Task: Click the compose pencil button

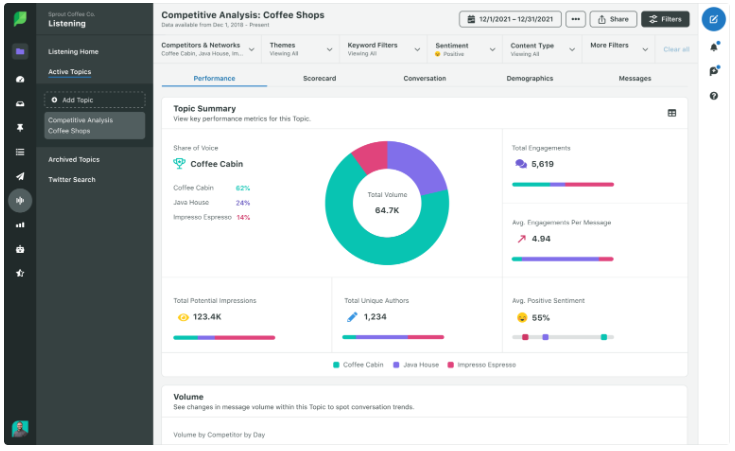Action: (713, 19)
